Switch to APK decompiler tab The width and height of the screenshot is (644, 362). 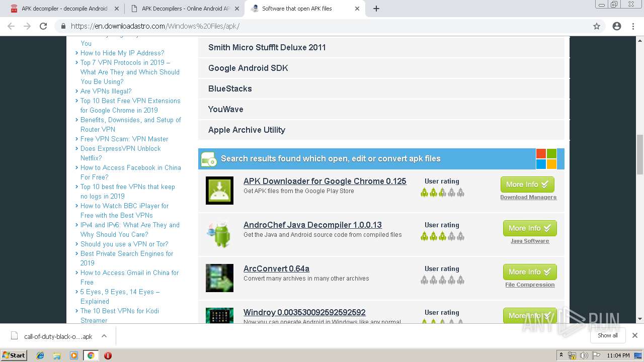(64, 9)
